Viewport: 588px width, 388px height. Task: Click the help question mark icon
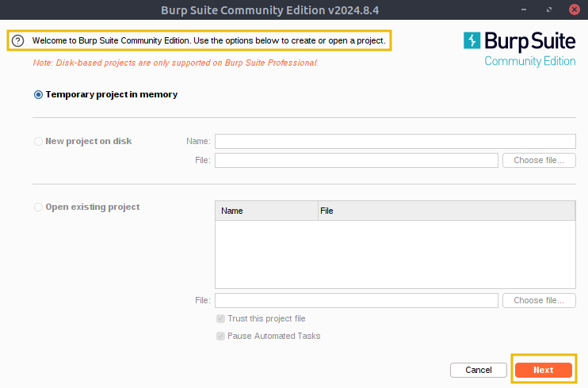point(17,40)
